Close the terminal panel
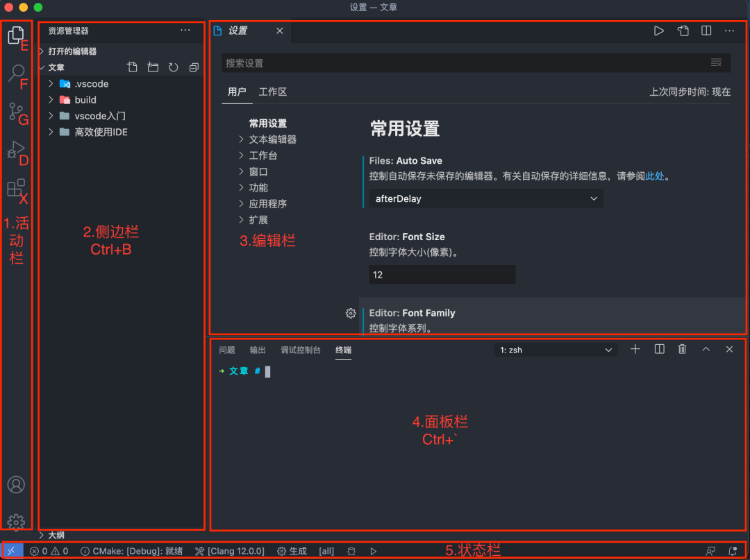The width and height of the screenshot is (750, 560). (x=729, y=349)
